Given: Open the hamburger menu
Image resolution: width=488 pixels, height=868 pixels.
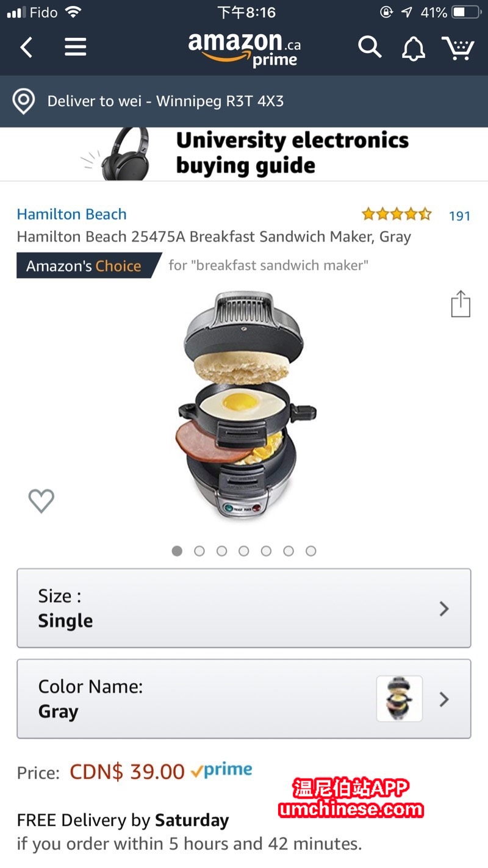Looking at the screenshot, I should pos(76,47).
